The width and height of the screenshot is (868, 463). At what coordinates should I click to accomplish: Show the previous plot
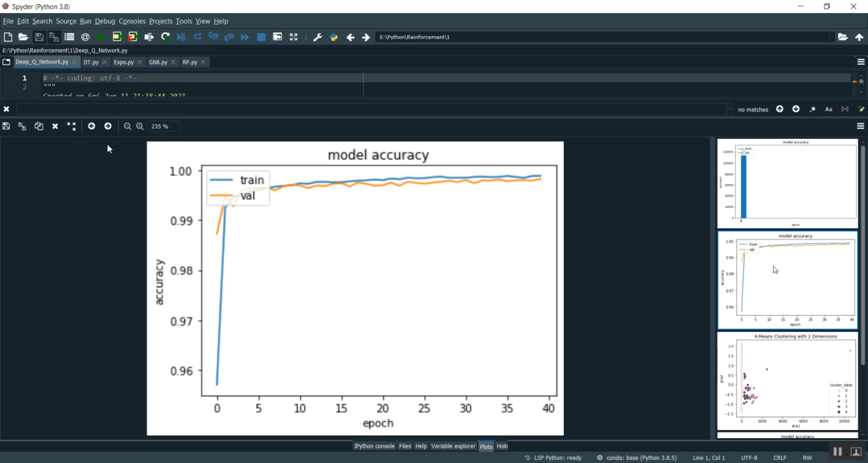91,126
